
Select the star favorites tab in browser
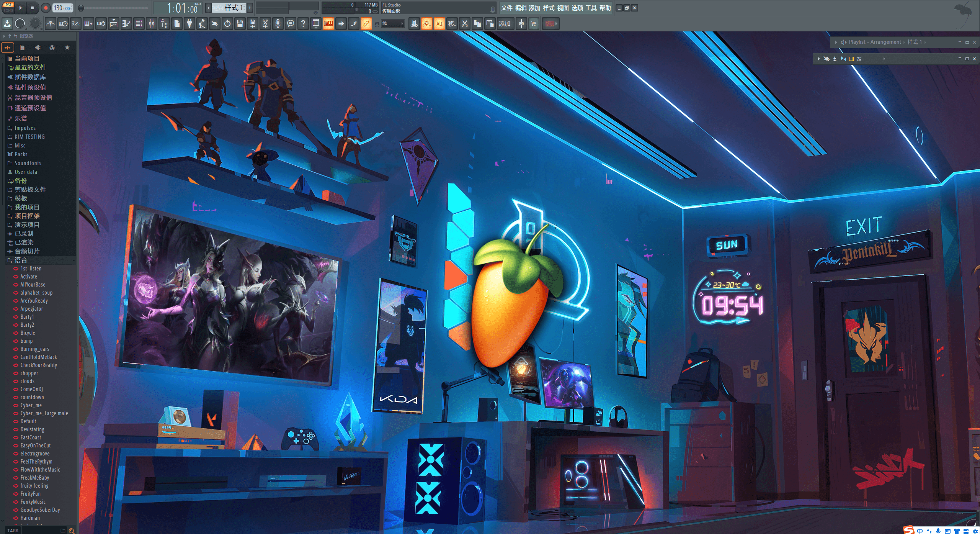67,48
